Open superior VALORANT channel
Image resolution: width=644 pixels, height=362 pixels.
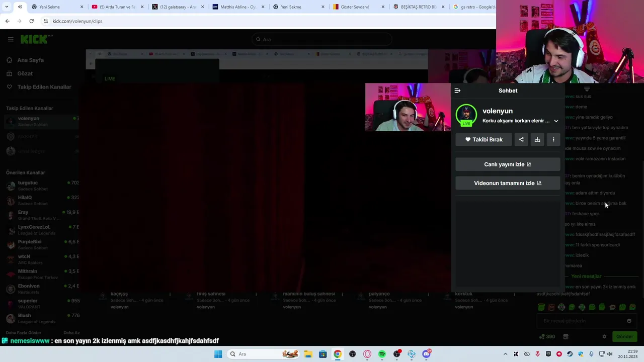click(42, 304)
